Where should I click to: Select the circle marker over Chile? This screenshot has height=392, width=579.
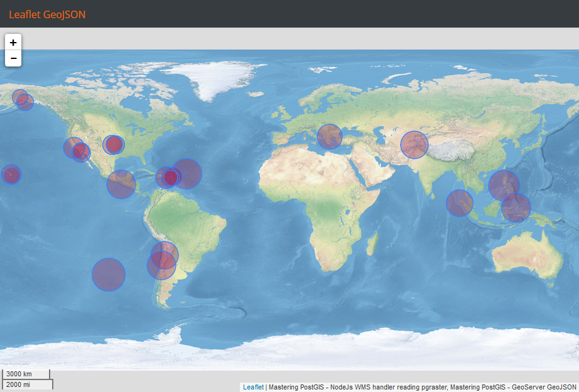click(161, 265)
